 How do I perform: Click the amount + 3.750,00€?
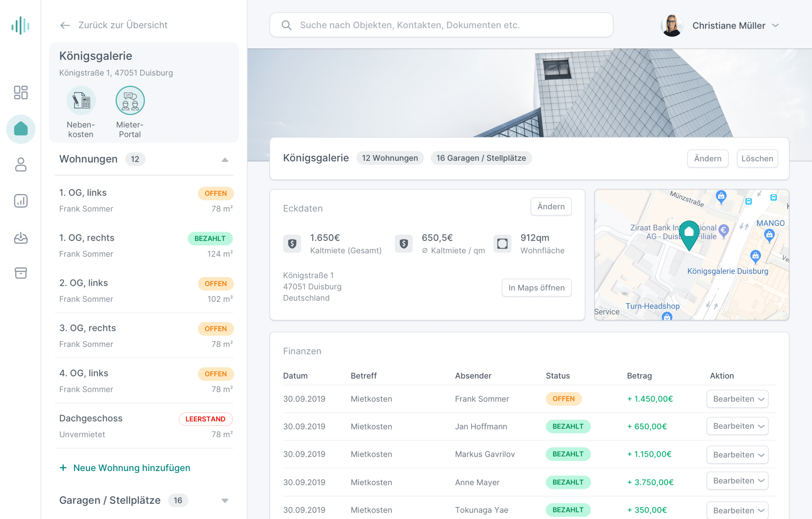[x=650, y=482]
